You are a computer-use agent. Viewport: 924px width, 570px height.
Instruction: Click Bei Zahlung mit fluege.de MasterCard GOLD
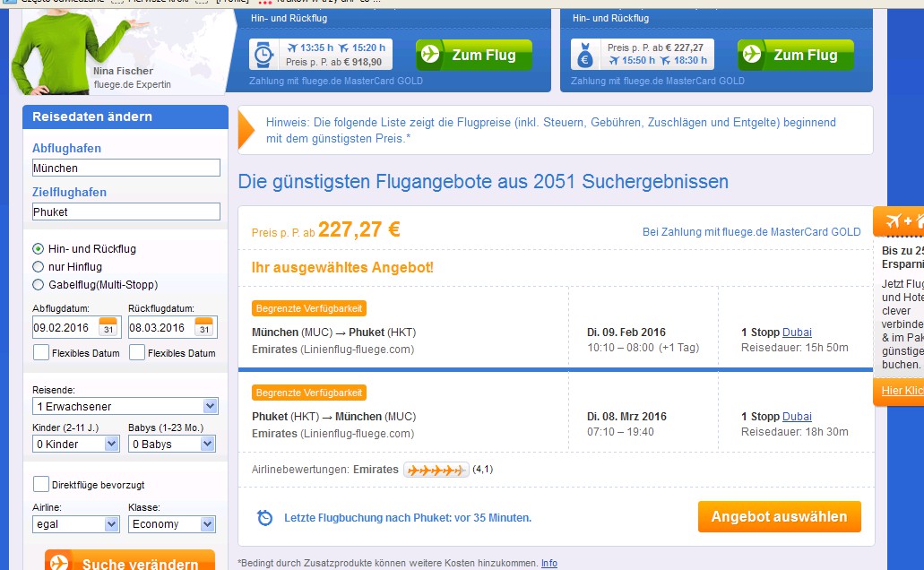click(x=751, y=232)
